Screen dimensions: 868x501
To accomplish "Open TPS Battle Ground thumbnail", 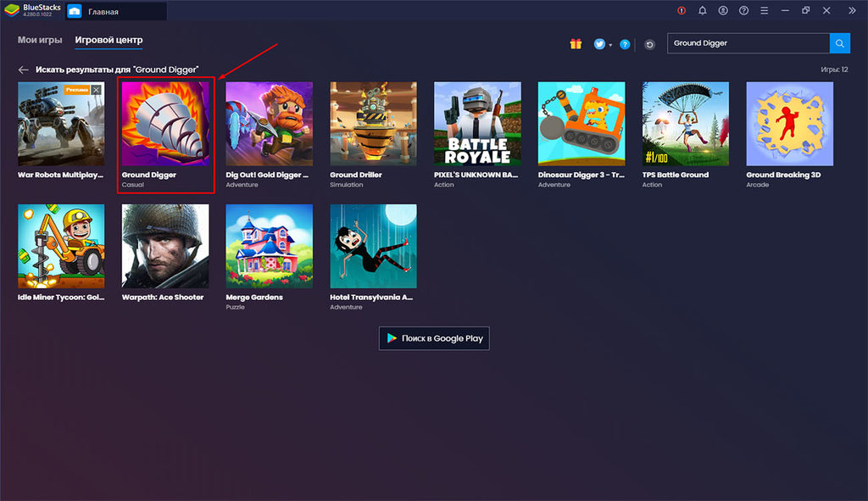I will (x=685, y=124).
